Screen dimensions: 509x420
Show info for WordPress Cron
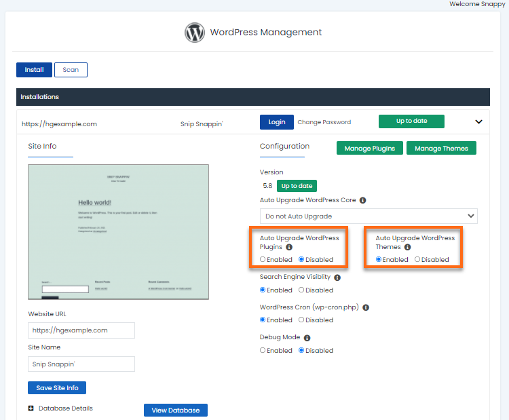366,307
